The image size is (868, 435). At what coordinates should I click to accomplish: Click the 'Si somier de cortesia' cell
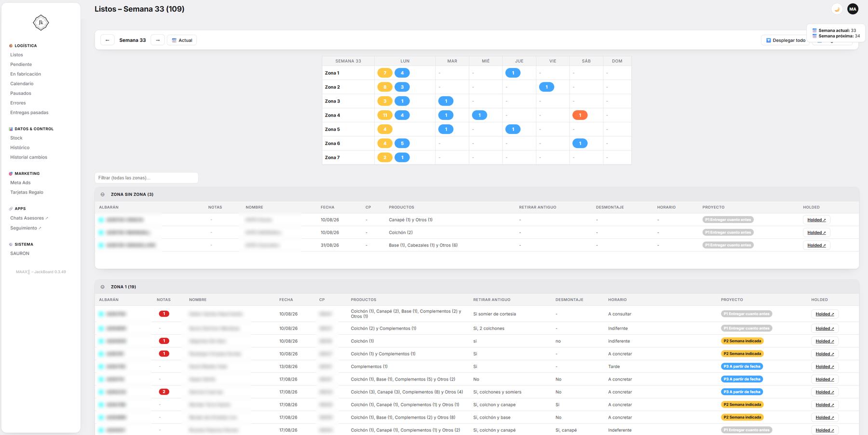pyautogui.click(x=495, y=314)
